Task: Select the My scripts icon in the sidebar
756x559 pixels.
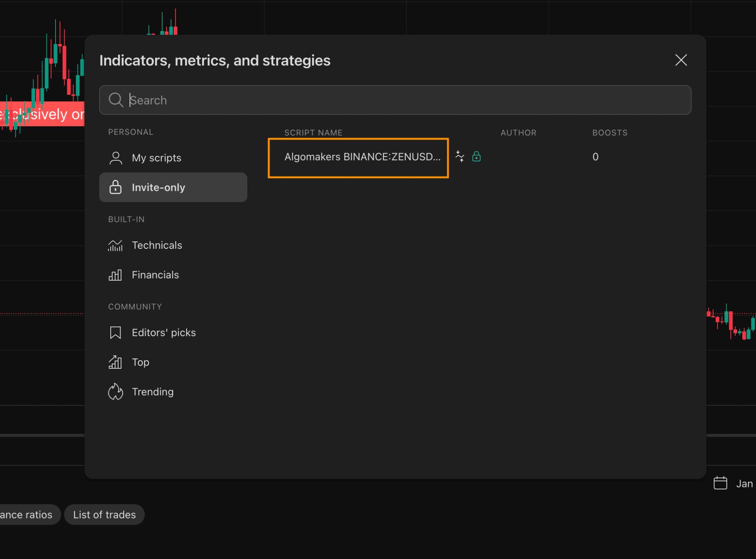Action: [115, 158]
